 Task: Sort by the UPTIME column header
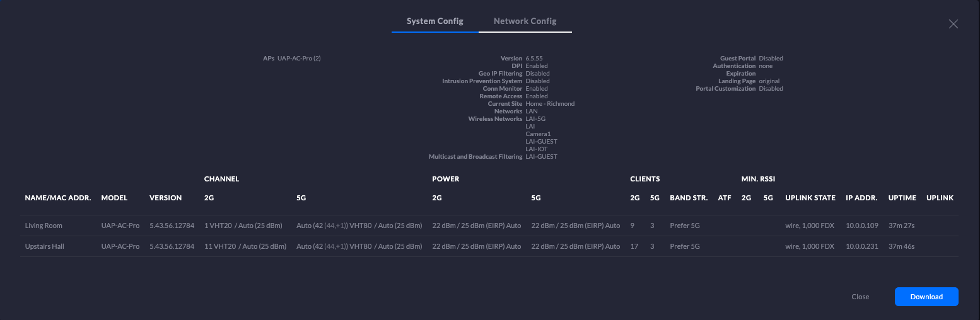[x=902, y=198]
